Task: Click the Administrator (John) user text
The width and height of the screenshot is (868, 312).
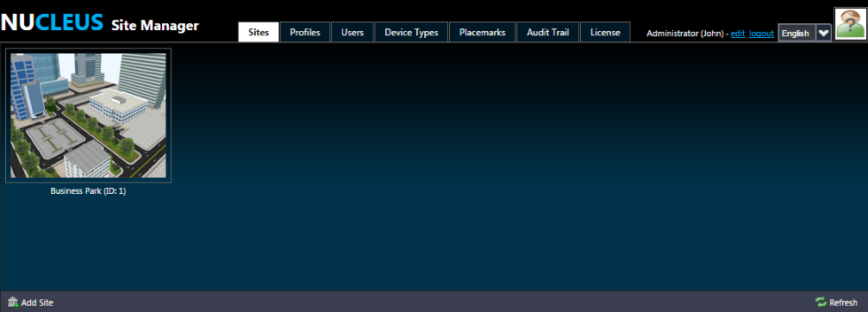Action: [x=686, y=34]
